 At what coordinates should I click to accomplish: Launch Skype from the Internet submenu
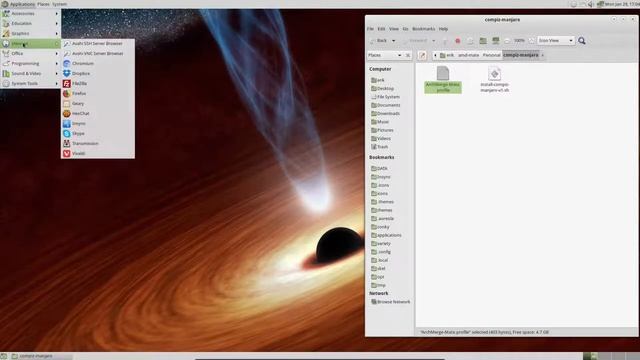(98, 133)
